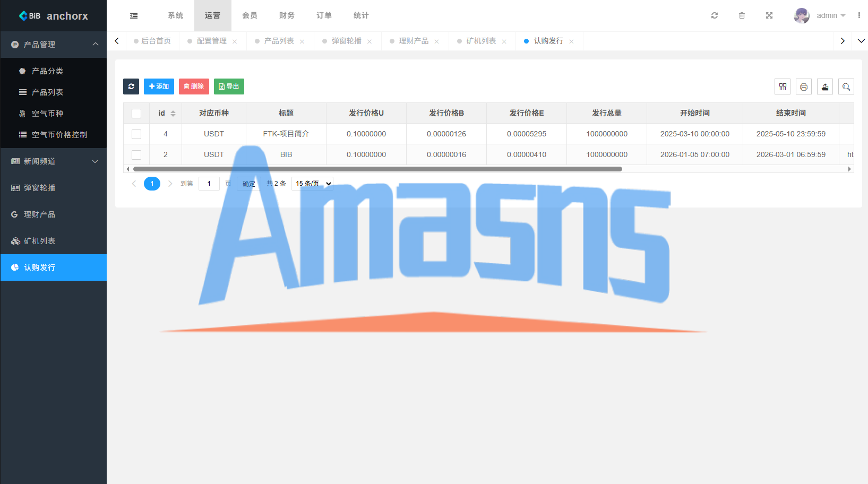The image size is (868, 484).
Task: Close the 理财产品 tab
Action: pos(437,41)
